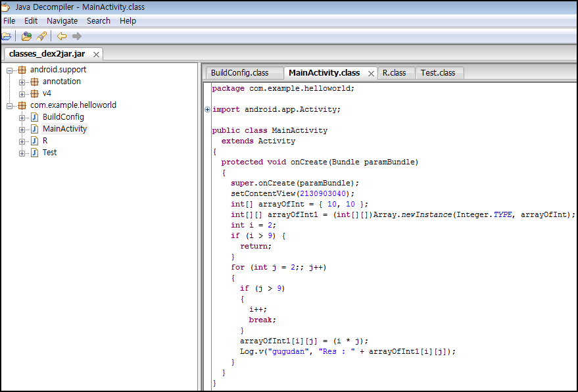Viewport: 578px width, 392px height.
Task: Click the resource ID 2130903040 in code
Action: click(323, 193)
